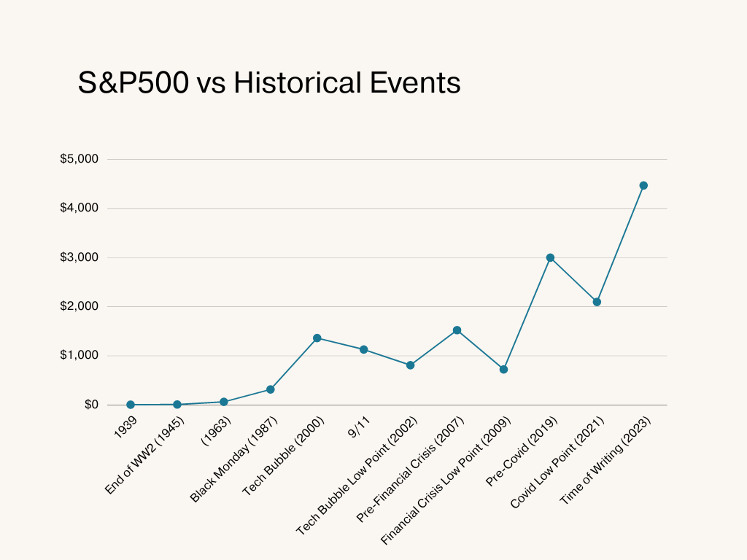Select the Tech Bubble Low Point (2002) label
747x560 pixels.
[357, 475]
